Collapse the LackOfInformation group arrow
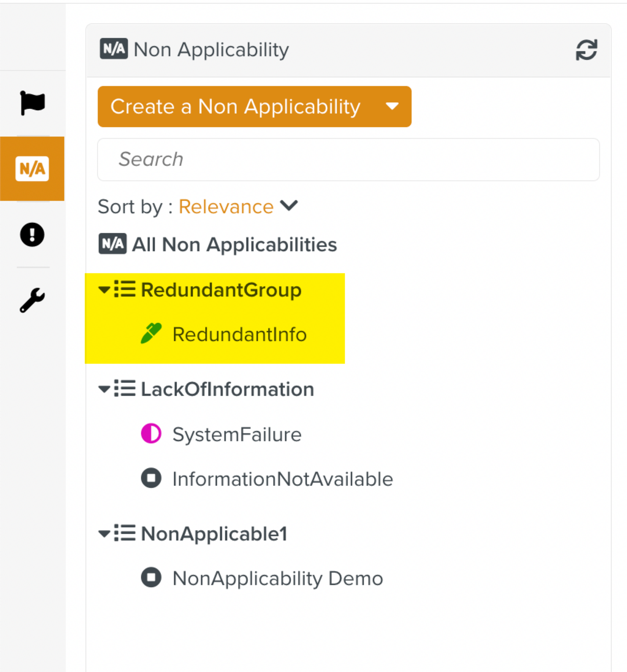The height and width of the screenshot is (672, 627). (104, 389)
